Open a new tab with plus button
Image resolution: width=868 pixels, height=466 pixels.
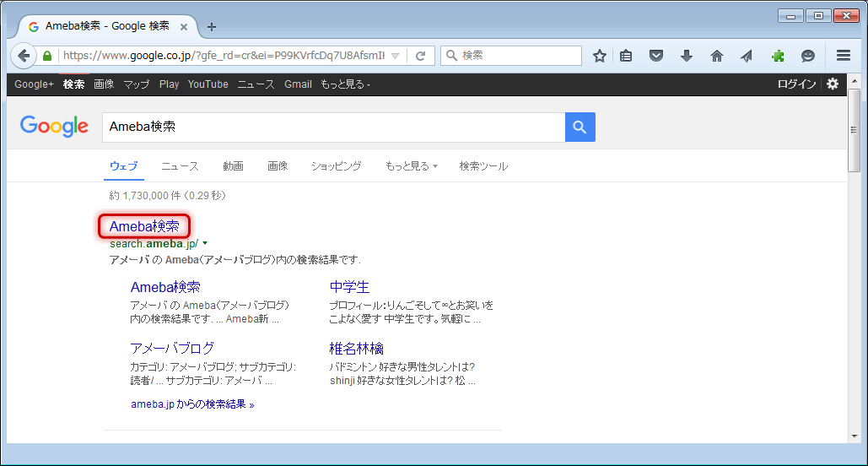coord(212,27)
